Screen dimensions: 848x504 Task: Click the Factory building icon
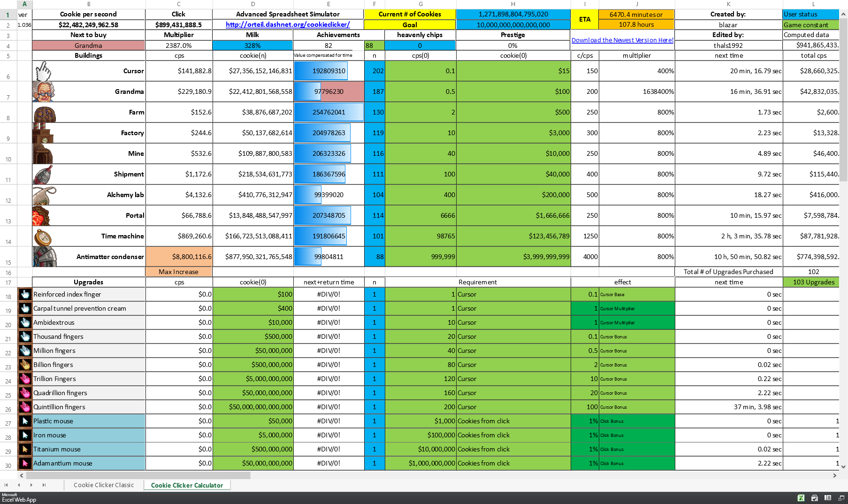point(43,133)
